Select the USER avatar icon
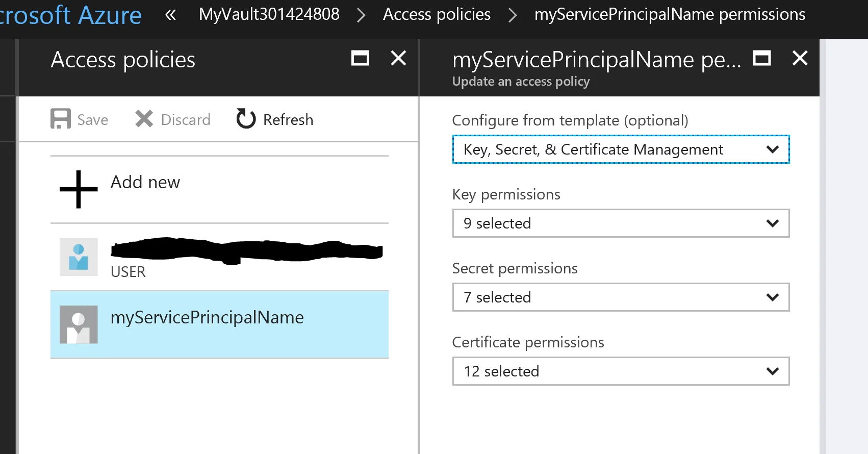 coord(79,257)
